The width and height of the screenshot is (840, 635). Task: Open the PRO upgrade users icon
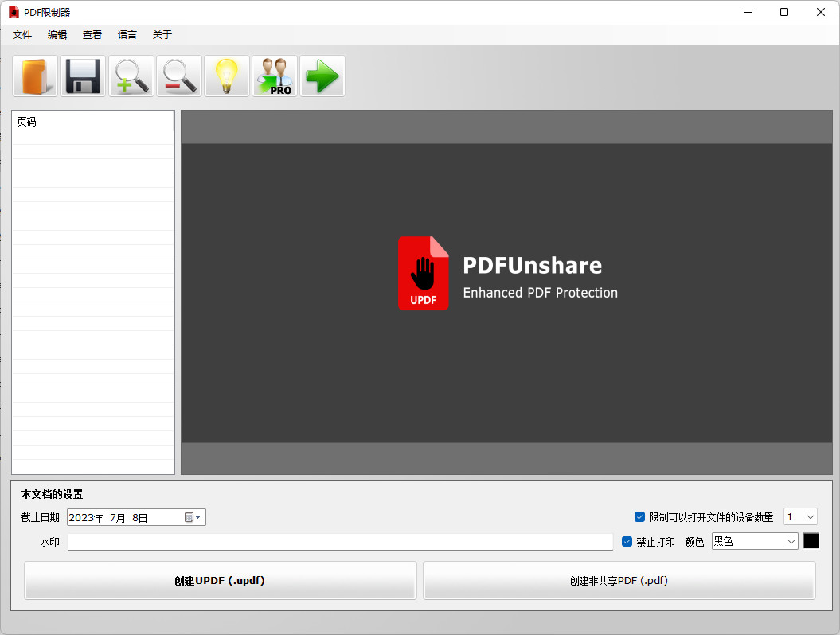click(275, 76)
